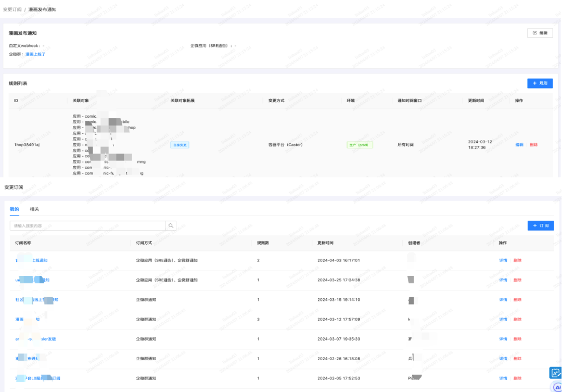Click the 订阅方式 column header
The height and width of the screenshot is (392, 562).
[x=144, y=243]
